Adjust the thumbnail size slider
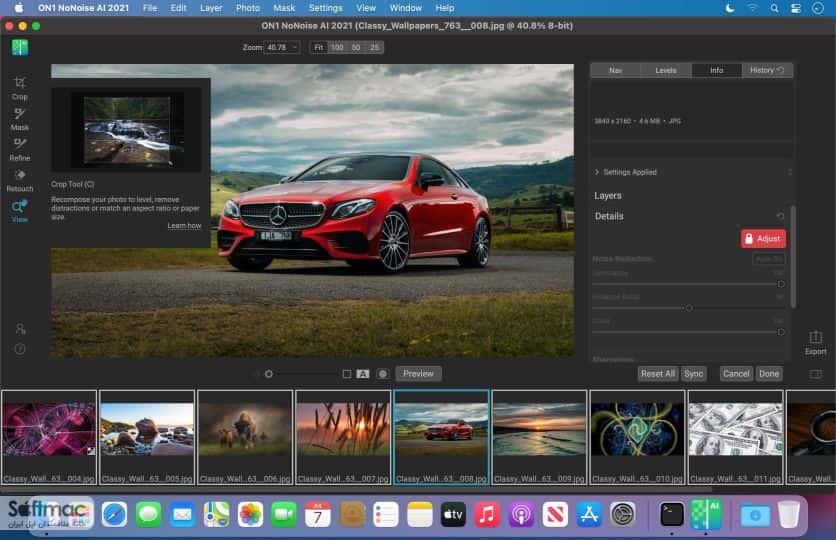 (269, 374)
